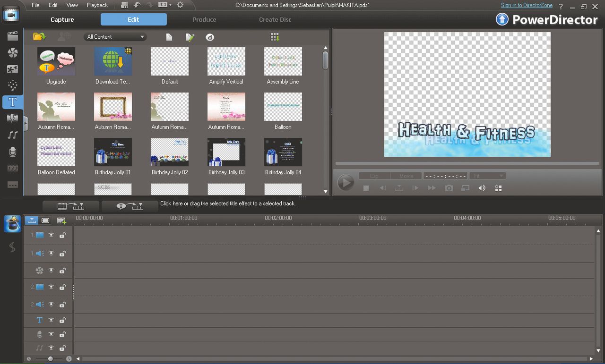Toggle visibility of audio track 1

point(51,254)
